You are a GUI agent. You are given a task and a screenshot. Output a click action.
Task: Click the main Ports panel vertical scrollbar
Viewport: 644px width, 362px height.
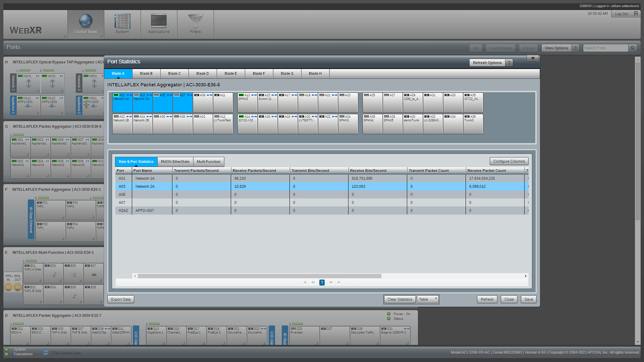click(638, 141)
